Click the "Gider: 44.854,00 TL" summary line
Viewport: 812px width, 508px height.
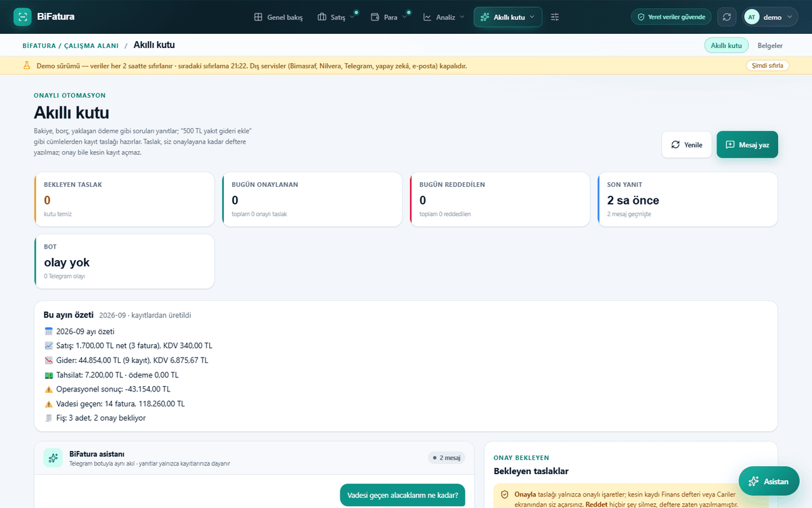tap(126, 360)
